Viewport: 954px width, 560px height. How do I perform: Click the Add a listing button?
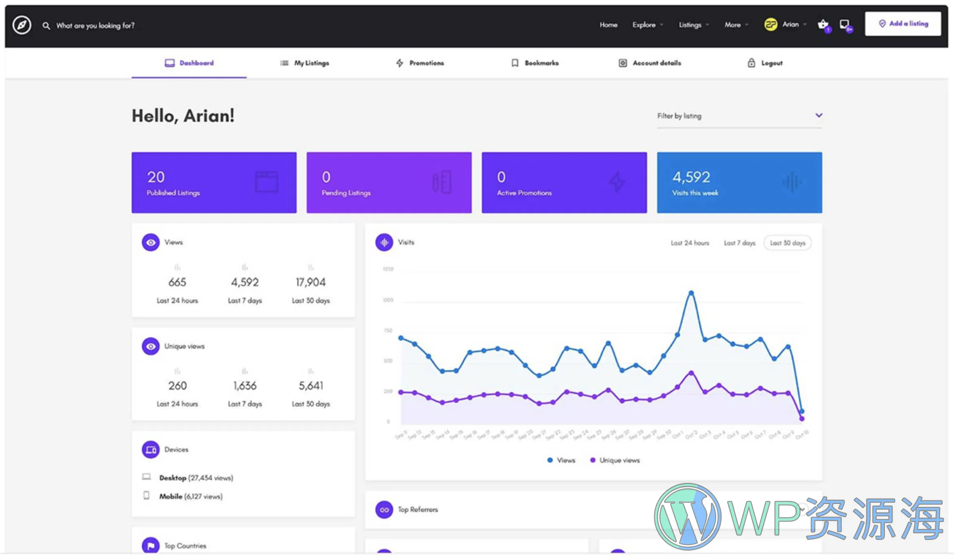pos(903,24)
